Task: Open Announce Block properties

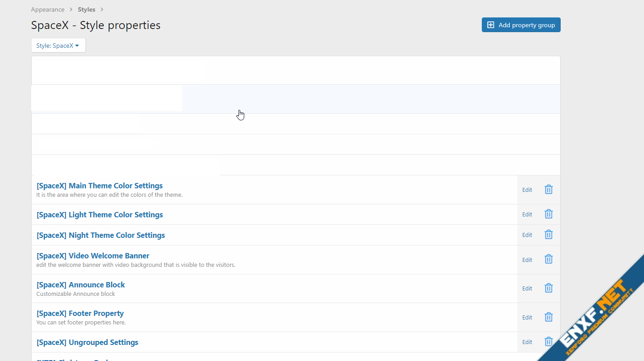Action: [x=81, y=285]
